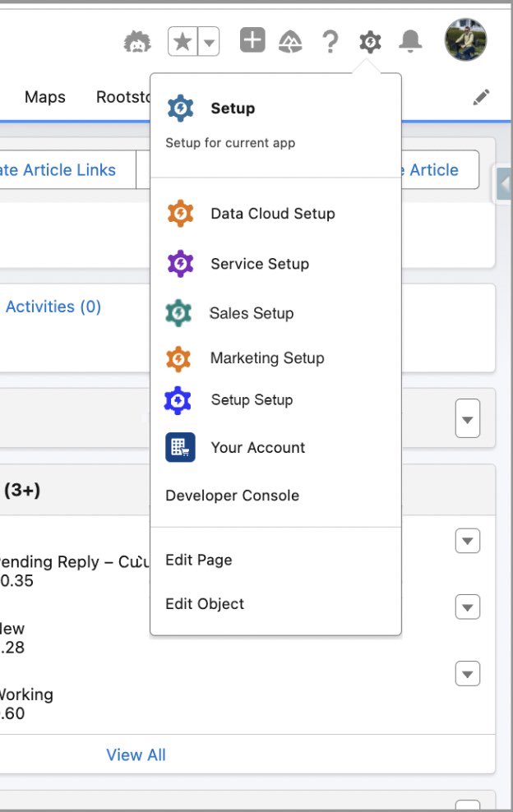Open Marketing Setup
This screenshot has height=812, width=513.
click(x=267, y=358)
